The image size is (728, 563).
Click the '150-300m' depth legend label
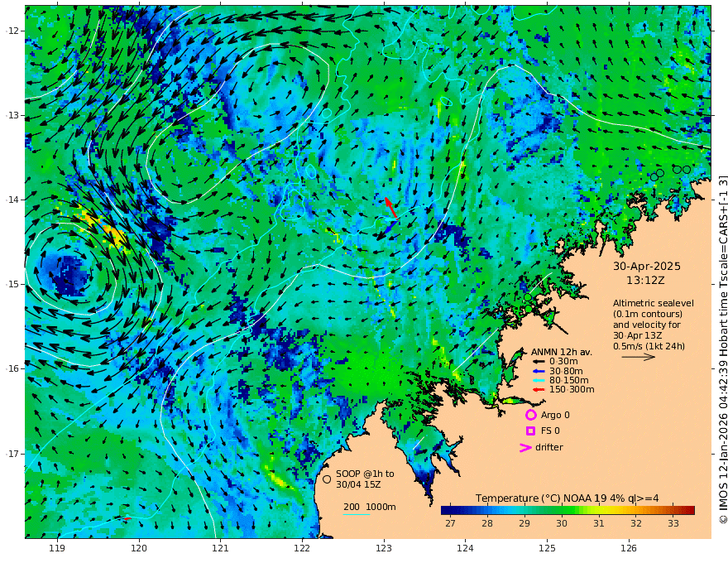(572, 390)
